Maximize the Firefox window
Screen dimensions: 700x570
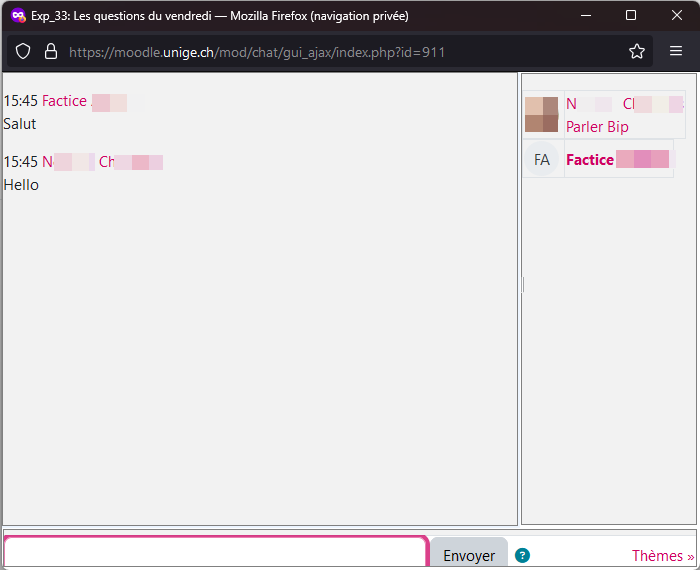[x=631, y=15]
